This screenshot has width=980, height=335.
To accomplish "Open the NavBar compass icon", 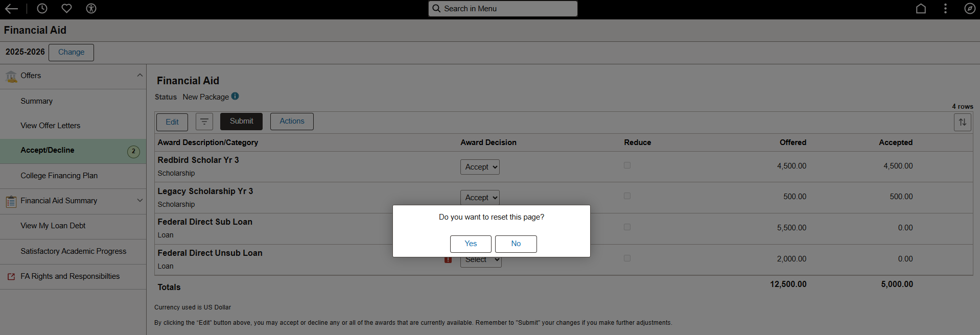I will click(970, 9).
